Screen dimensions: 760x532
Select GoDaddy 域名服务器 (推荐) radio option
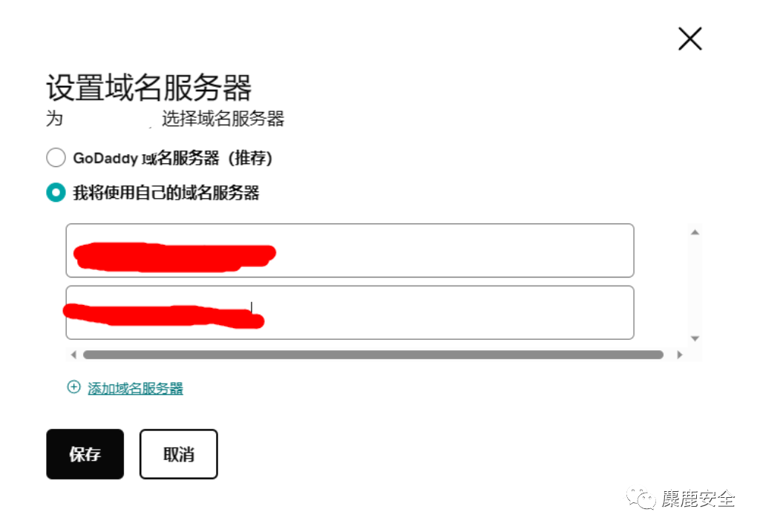[56, 157]
